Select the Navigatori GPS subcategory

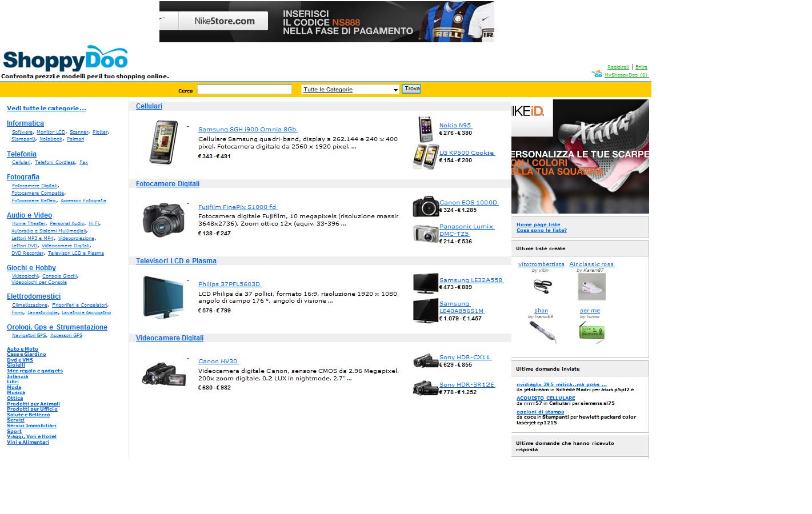(x=29, y=335)
